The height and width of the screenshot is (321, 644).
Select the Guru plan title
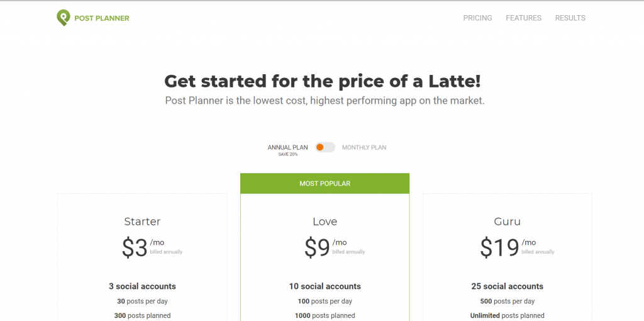(x=507, y=222)
